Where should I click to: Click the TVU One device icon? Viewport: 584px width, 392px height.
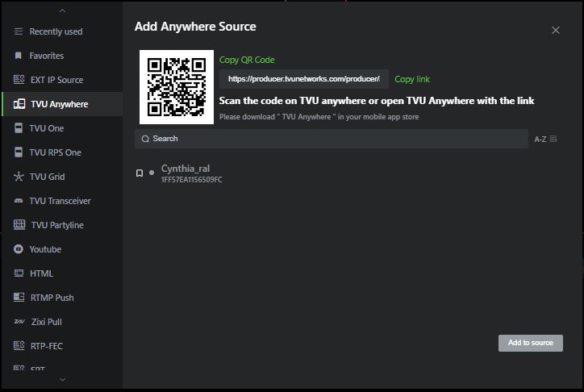[19, 128]
